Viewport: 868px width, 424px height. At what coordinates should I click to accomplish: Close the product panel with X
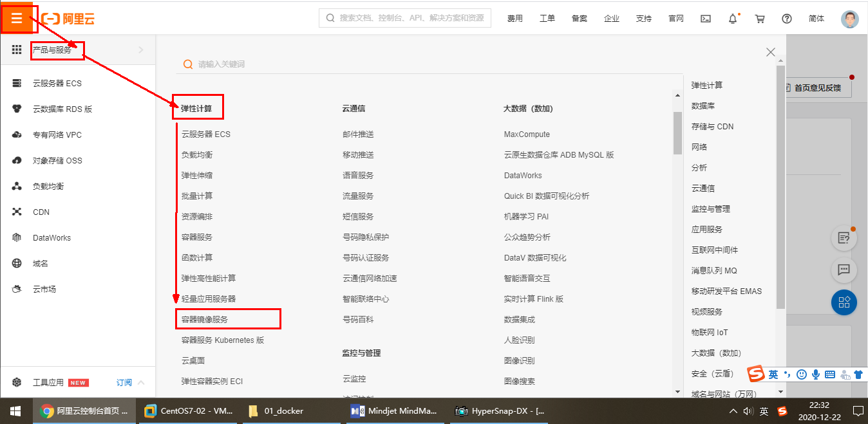(770, 52)
